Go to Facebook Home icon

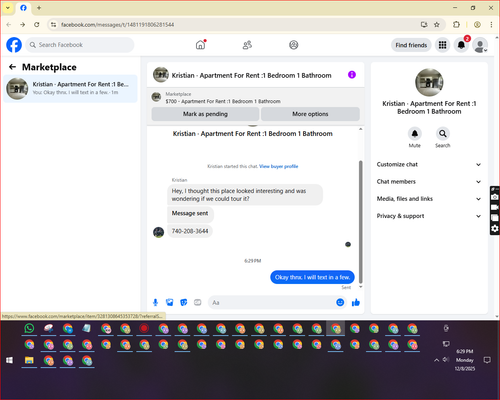click(200, 45)
